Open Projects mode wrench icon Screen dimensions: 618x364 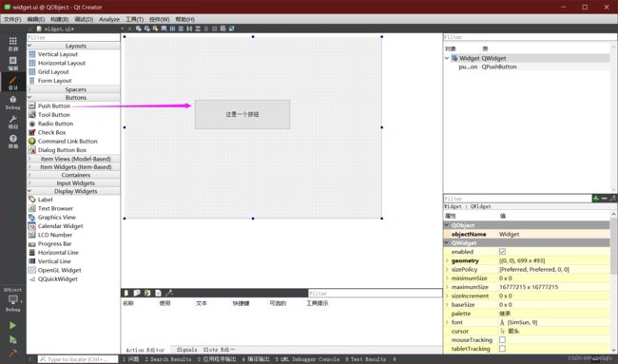pos(13,119)
